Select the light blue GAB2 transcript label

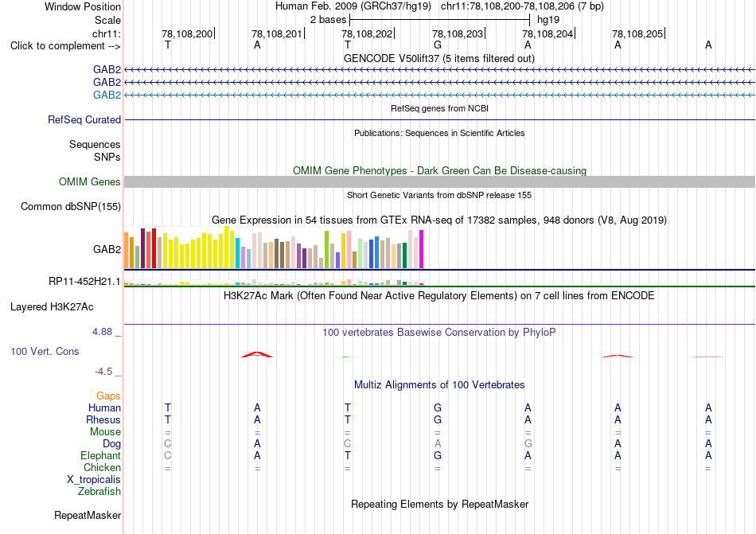[x=107, y=95]
